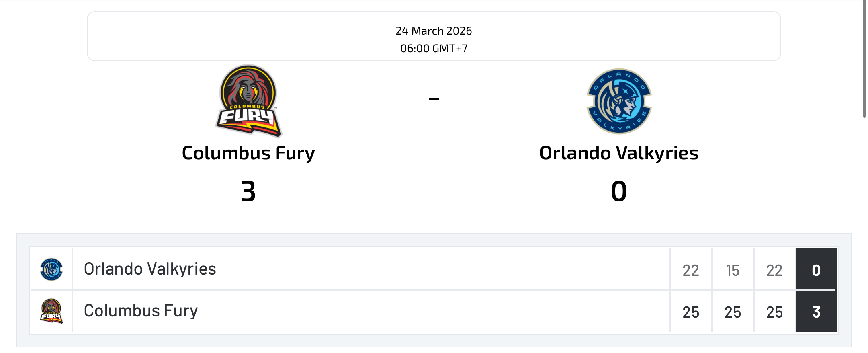Viewport: 868px width, 353px height.
Task: Click Columbus Fury's large score 3
Action: (248, 191)
